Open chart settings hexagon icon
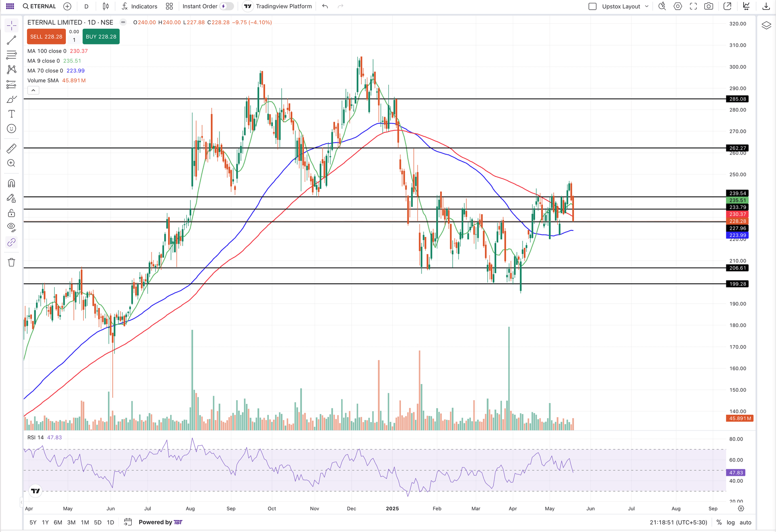 (678, 6)
